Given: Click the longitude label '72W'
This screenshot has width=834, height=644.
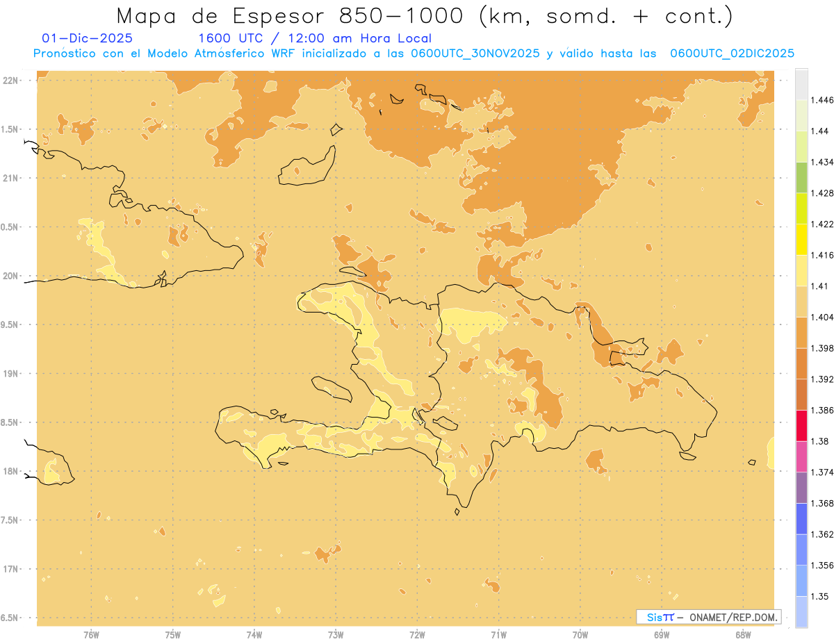Looking at the screenshot, I should click(x=417, y=635).
